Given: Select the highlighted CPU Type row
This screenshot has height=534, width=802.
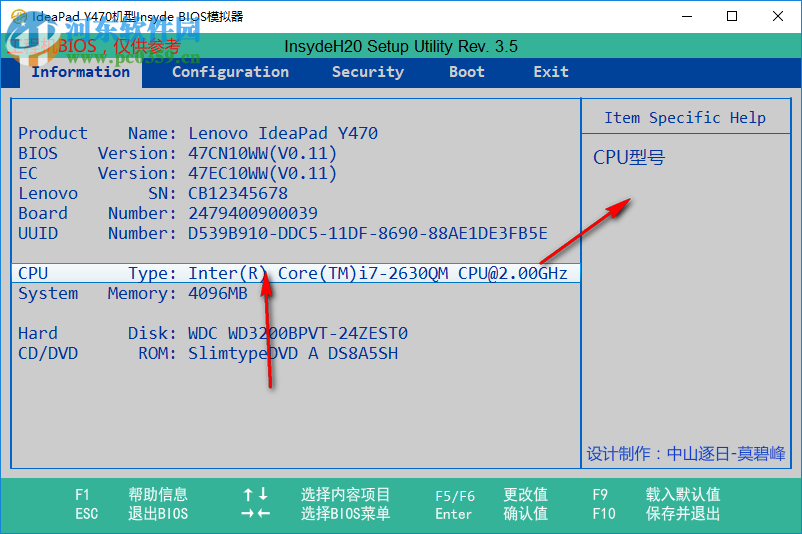Looking at the screenshot, I should point(296,273).
